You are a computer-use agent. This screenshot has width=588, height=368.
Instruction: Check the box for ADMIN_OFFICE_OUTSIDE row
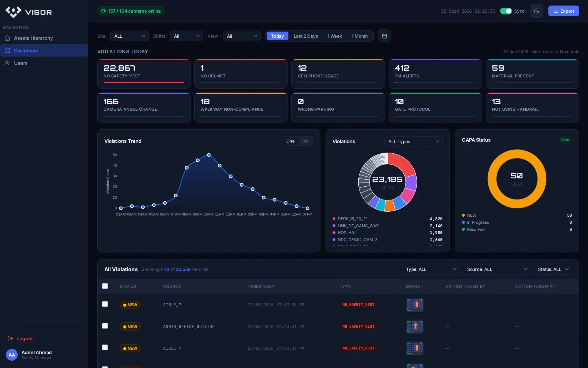[105, 326]
